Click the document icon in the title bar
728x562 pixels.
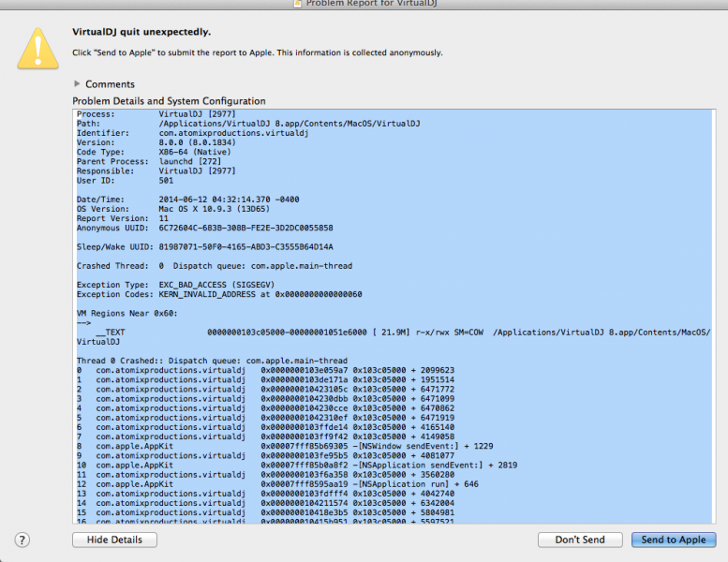pyautogui.click(x=298, y=3)
